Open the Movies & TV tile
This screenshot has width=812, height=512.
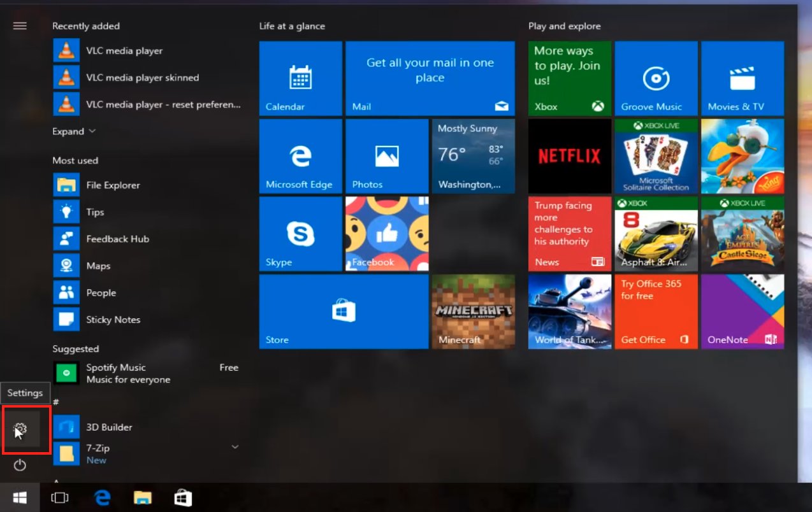pos(743,78)
